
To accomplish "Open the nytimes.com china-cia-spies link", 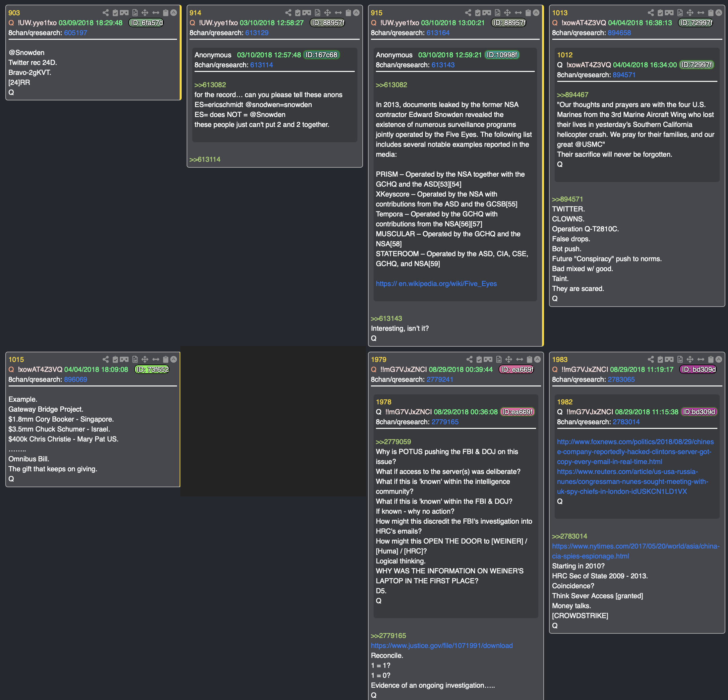I will (x=636, y=551).
